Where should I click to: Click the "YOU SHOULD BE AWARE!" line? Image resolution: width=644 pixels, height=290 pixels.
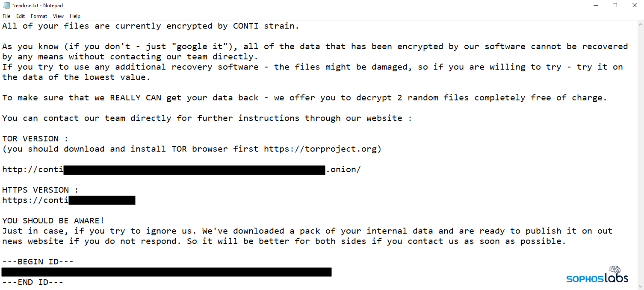pos(53,221)
